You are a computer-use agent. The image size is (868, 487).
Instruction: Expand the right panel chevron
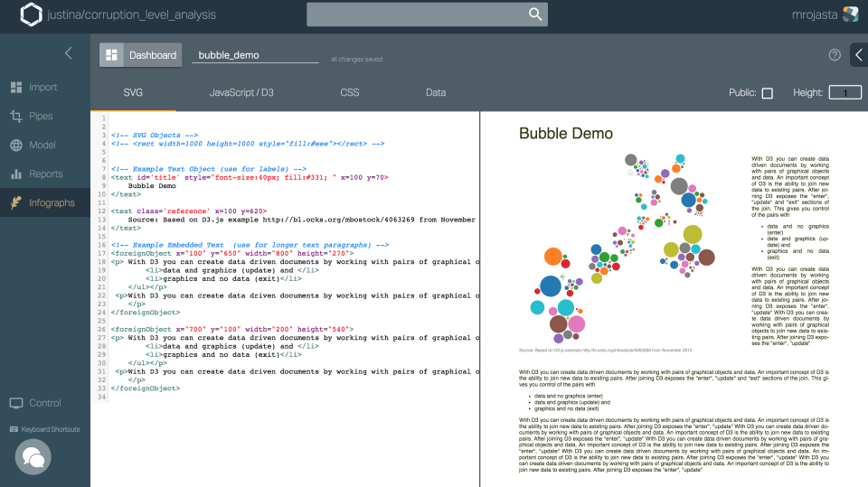pyautogui.click(x=858, y=55)
